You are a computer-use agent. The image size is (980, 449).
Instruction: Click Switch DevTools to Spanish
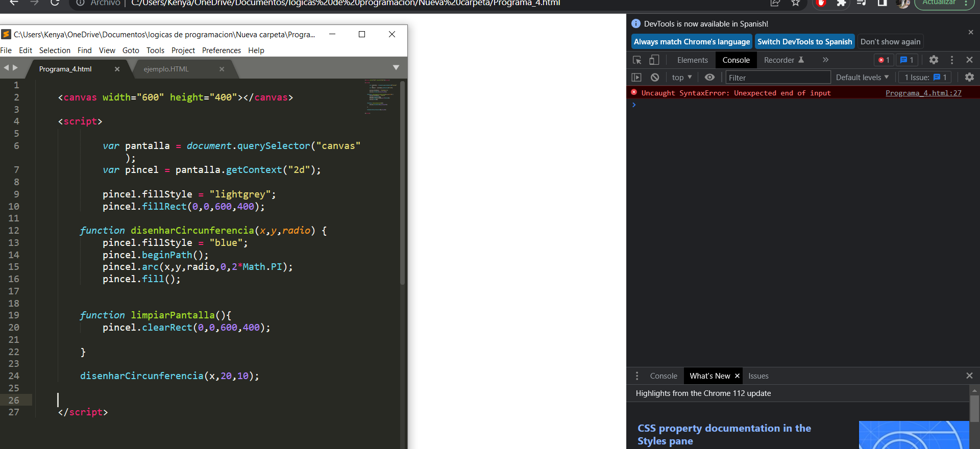pos(804,42)
